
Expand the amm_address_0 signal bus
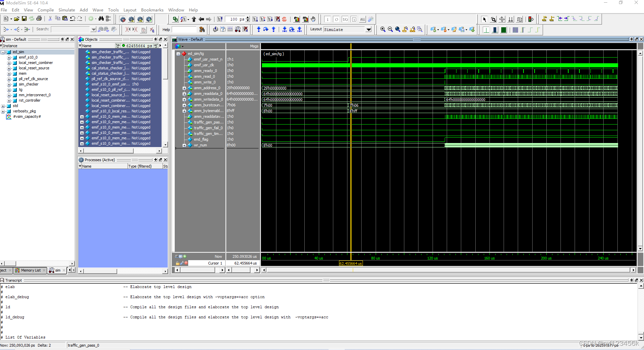184,88
